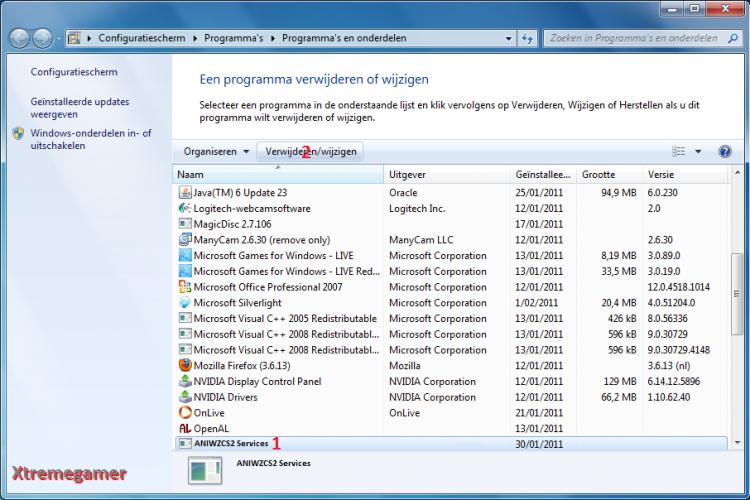Click the Control Panel icon in address bar
This screenshot has width=750, height=500.
tap(74, 38)
